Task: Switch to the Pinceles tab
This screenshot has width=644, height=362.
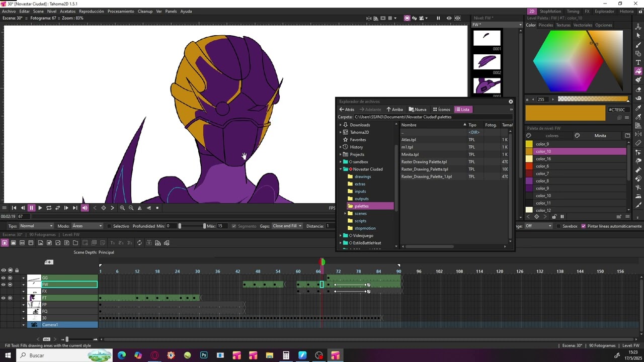Action: click(x=546, y=25)
